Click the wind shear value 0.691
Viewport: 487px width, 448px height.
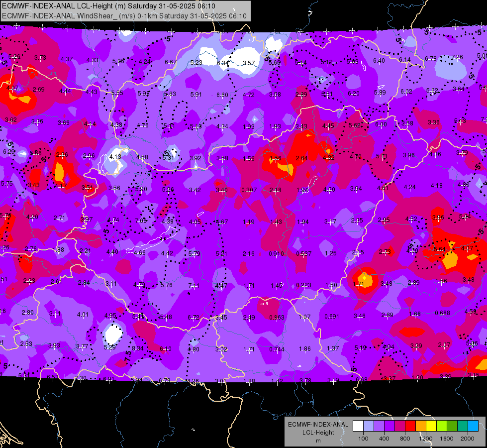click(332, 317)
